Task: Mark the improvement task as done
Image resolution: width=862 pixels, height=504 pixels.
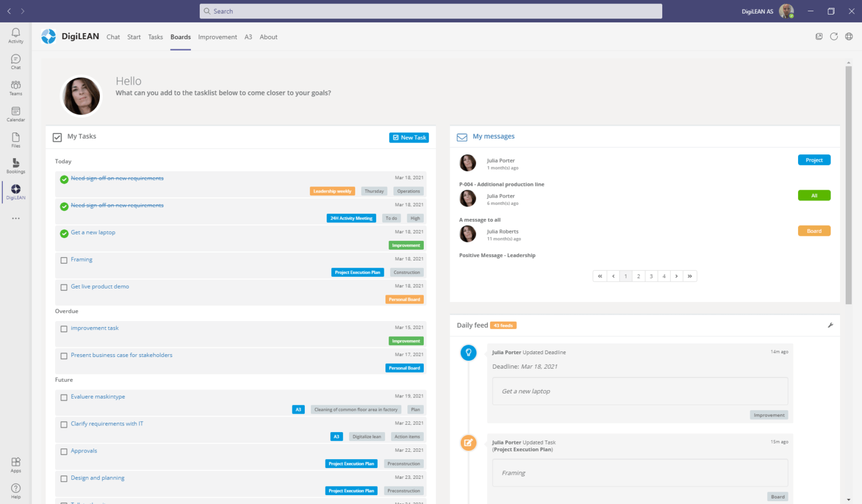Action: tap(63, 328)
